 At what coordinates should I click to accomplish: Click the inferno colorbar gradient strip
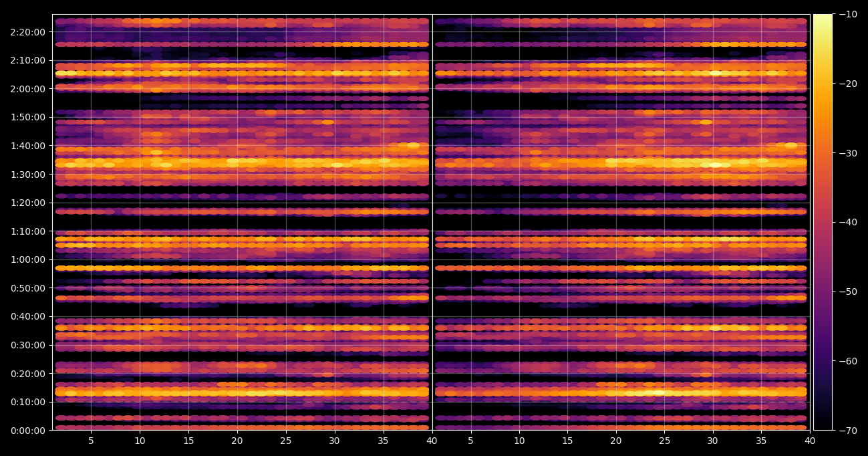pos(823,222)
